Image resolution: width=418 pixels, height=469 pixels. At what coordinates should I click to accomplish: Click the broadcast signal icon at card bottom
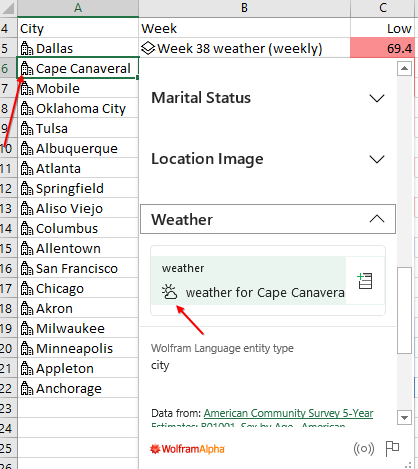click(x=364, y=449)
